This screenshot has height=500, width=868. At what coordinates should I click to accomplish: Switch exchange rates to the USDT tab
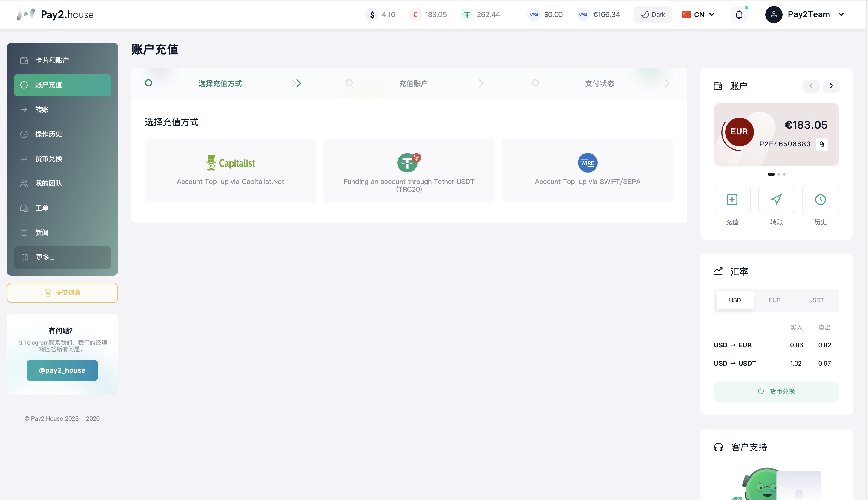[x=816, y=300]
